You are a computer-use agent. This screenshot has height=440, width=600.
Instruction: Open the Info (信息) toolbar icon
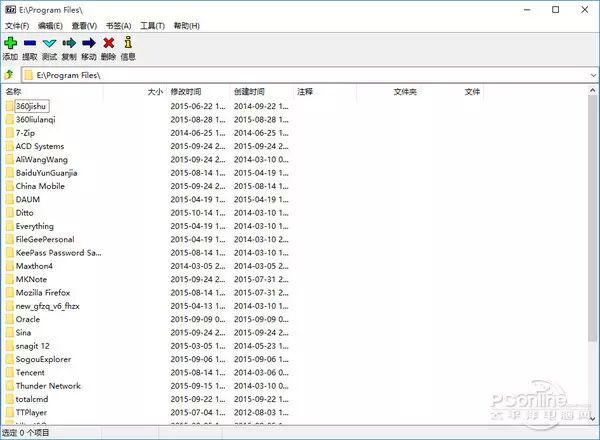128,42
